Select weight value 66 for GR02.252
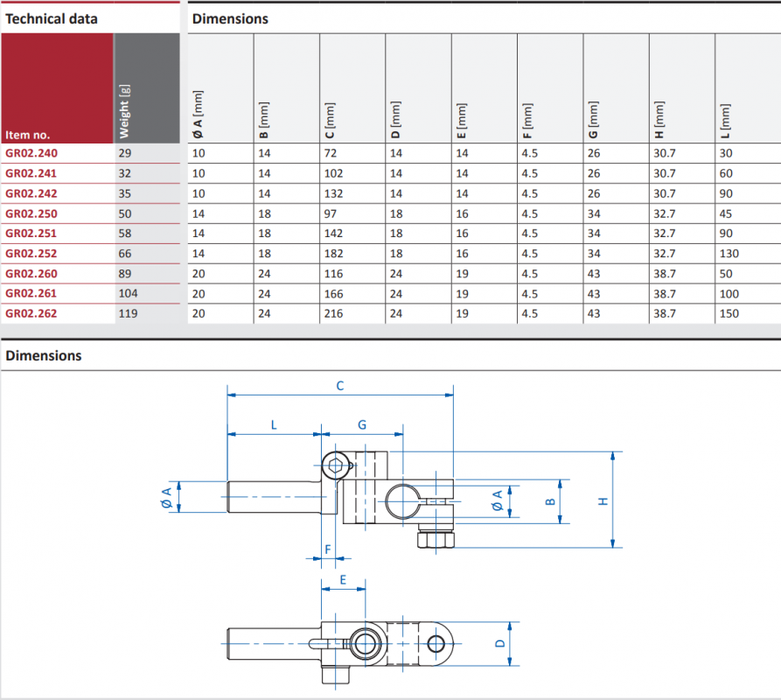The image size is (781, 700). click(x=125, y=253)
